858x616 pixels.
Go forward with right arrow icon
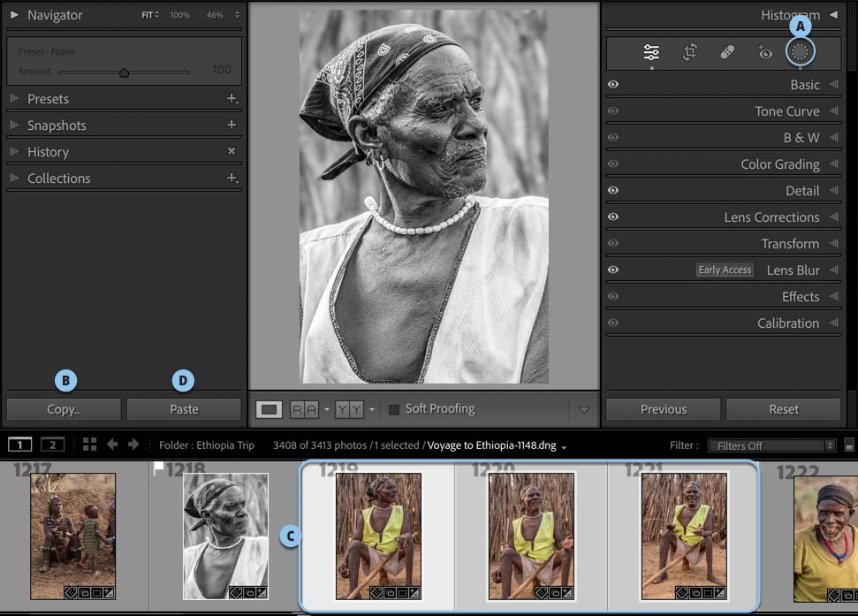133,445
